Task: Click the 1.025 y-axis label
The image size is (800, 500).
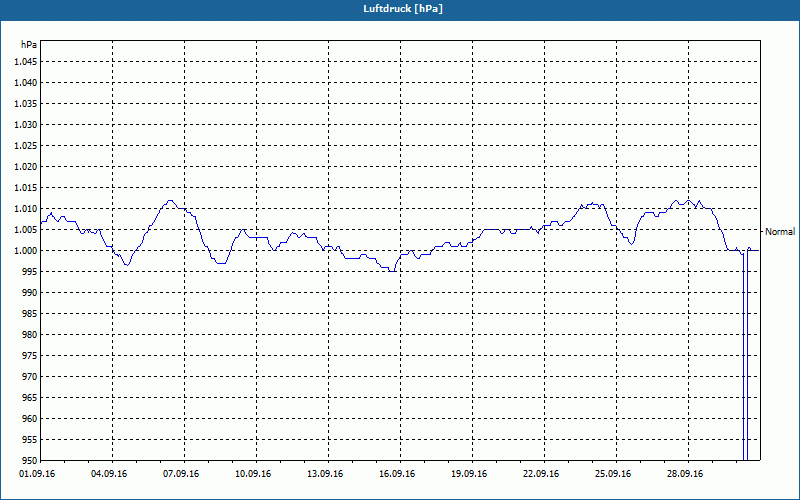Action: point(26,145)
